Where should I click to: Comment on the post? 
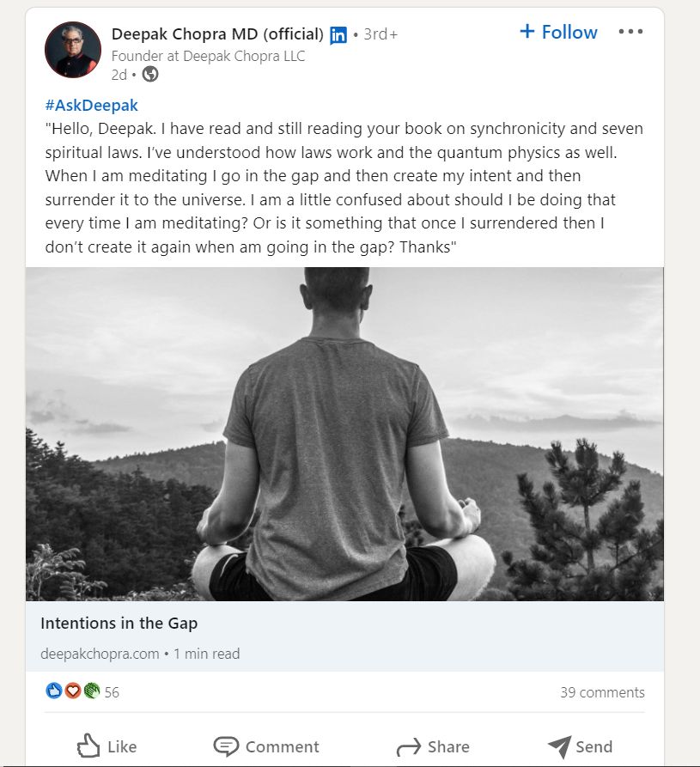[266, 746]
